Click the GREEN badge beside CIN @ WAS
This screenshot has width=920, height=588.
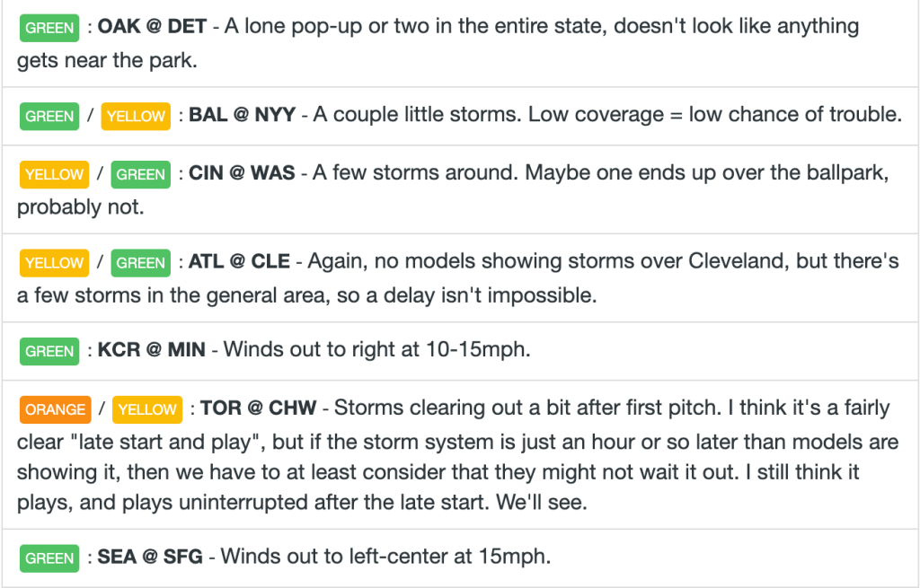(141, 174)
